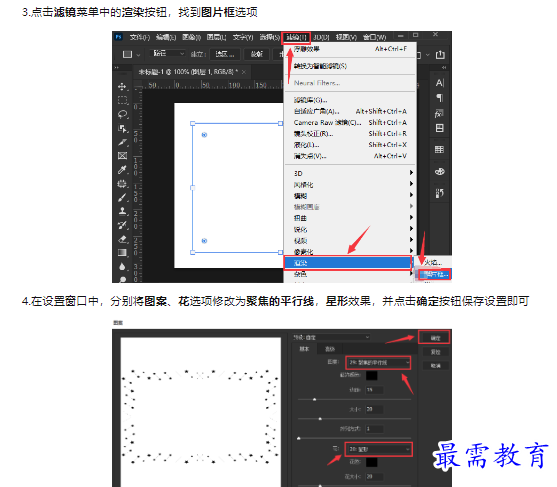Expand the 3D filter submenu
This screenshot has width=557, height=487.
350,173
